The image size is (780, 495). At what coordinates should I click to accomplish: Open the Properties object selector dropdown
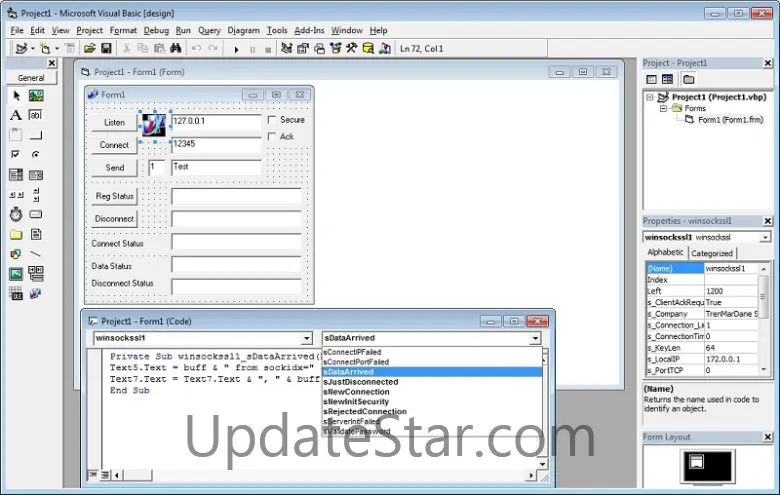[765, 238]
